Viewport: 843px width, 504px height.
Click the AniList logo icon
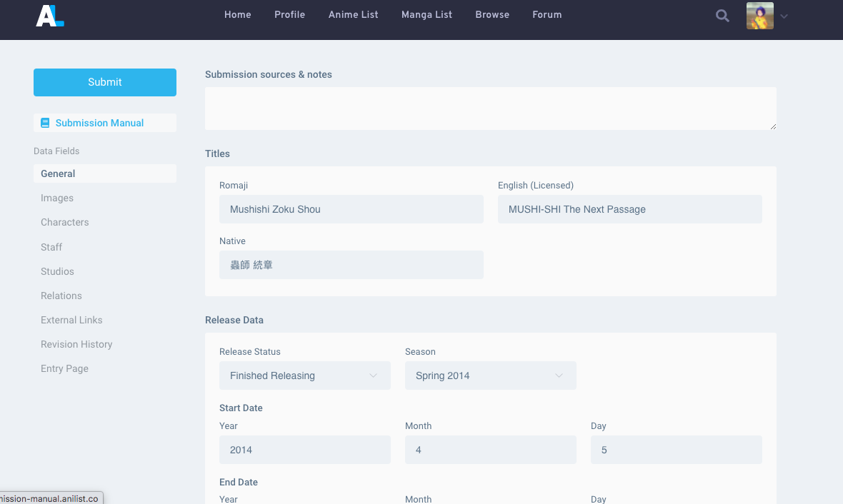pyautogui.click(x=50, y=15)
